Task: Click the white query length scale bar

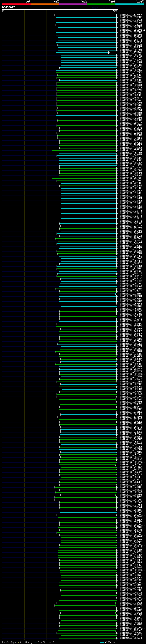Action: [x=60, y=9]
